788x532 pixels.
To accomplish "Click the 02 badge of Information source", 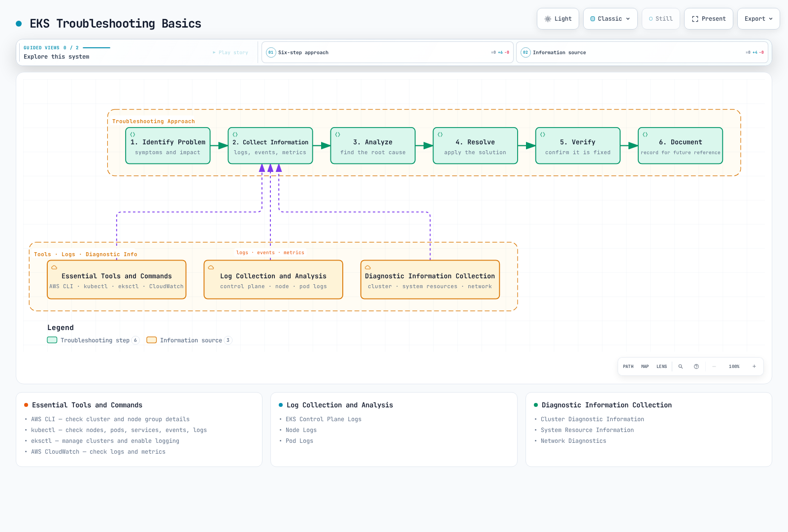I will 525,52.
